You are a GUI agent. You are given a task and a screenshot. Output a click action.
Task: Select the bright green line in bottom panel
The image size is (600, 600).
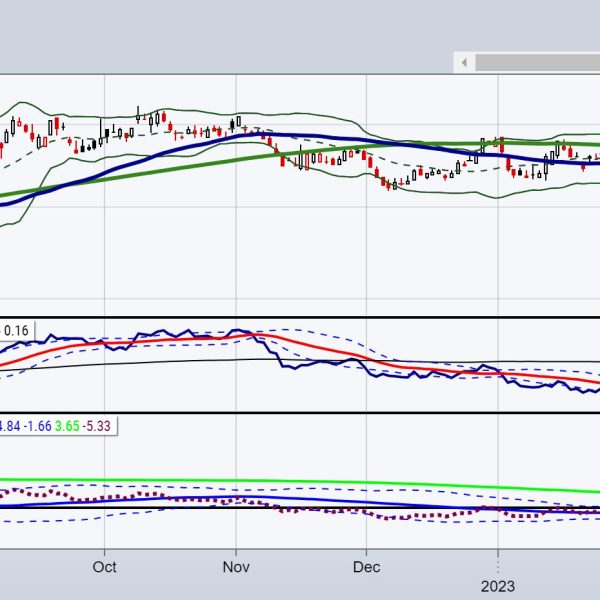click(300, 482)
